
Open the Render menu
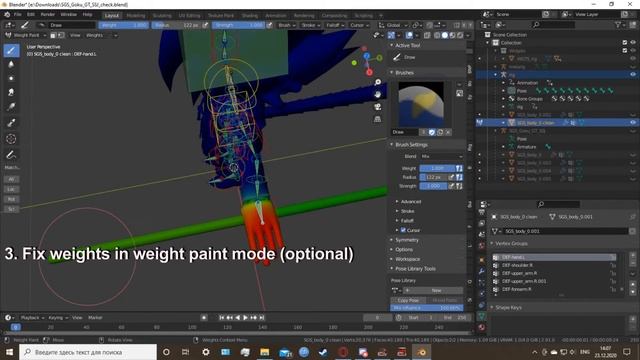coord(48,15)
